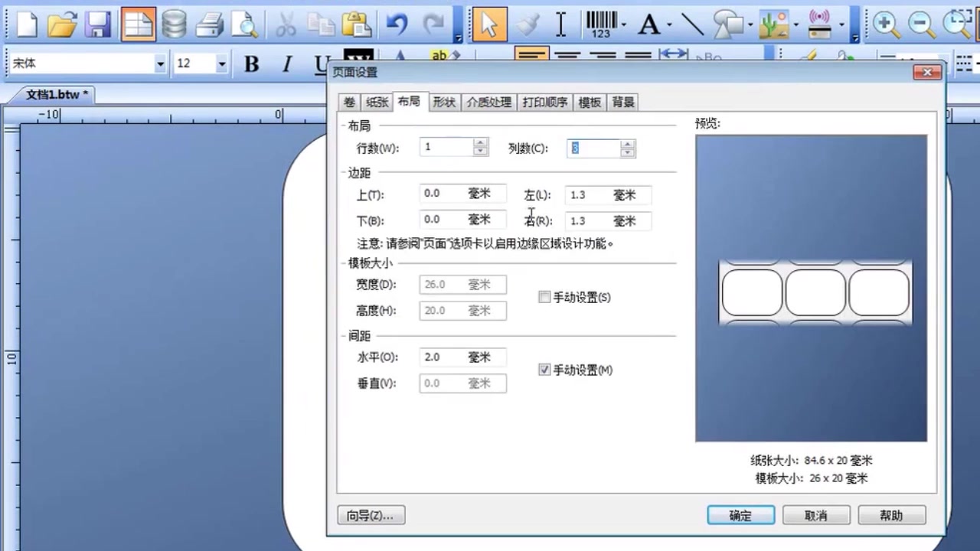Switch to the 打印顺序 tab

[545, 102]
